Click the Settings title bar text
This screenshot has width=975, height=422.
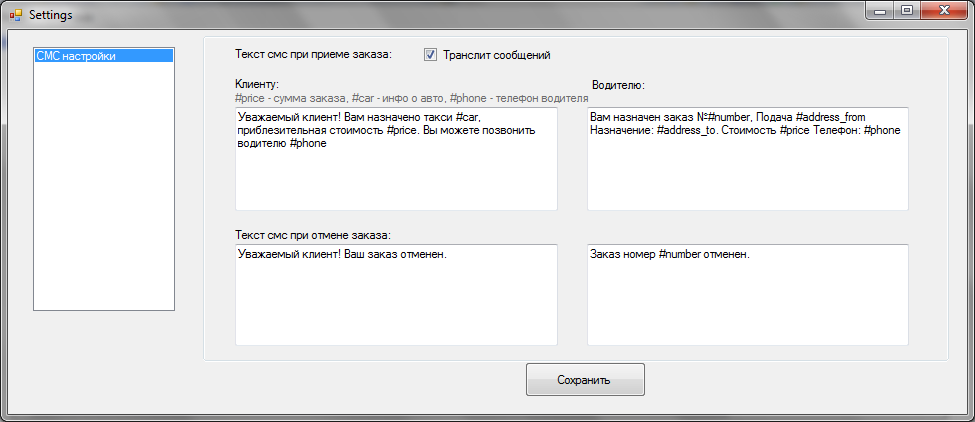click(x=50, y=16)
